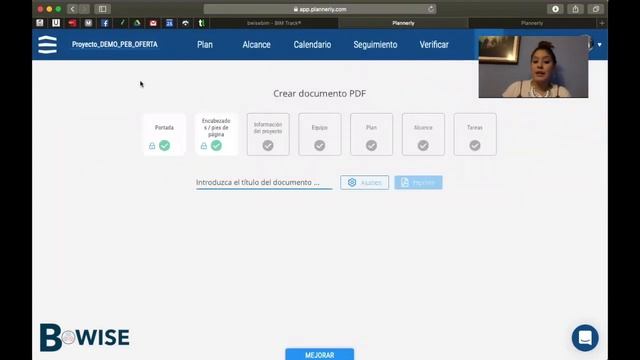640x360 pixels.
Task: Open the gray M pinned tab
Action: pos(88,23)
